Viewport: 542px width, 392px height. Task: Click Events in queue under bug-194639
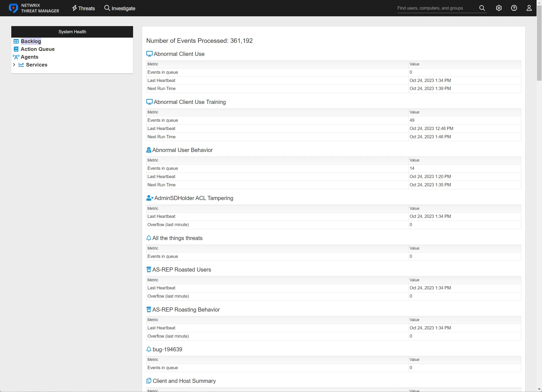162,368
